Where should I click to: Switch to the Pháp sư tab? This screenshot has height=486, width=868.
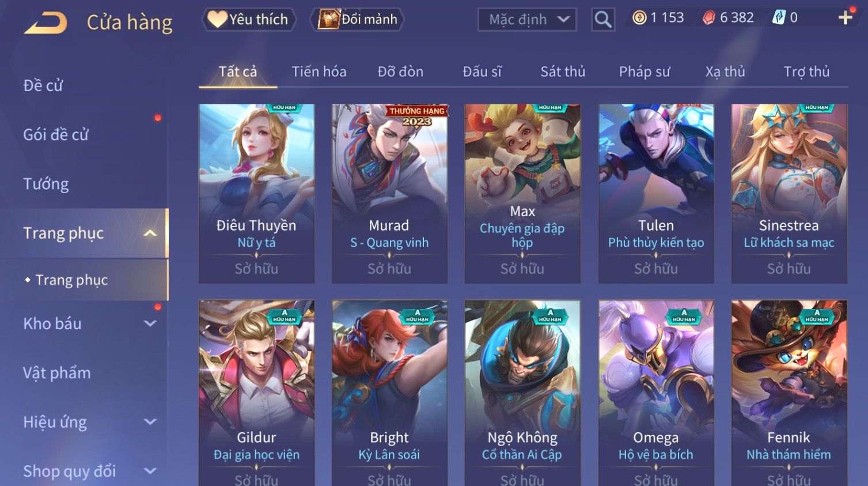(645, 71)
